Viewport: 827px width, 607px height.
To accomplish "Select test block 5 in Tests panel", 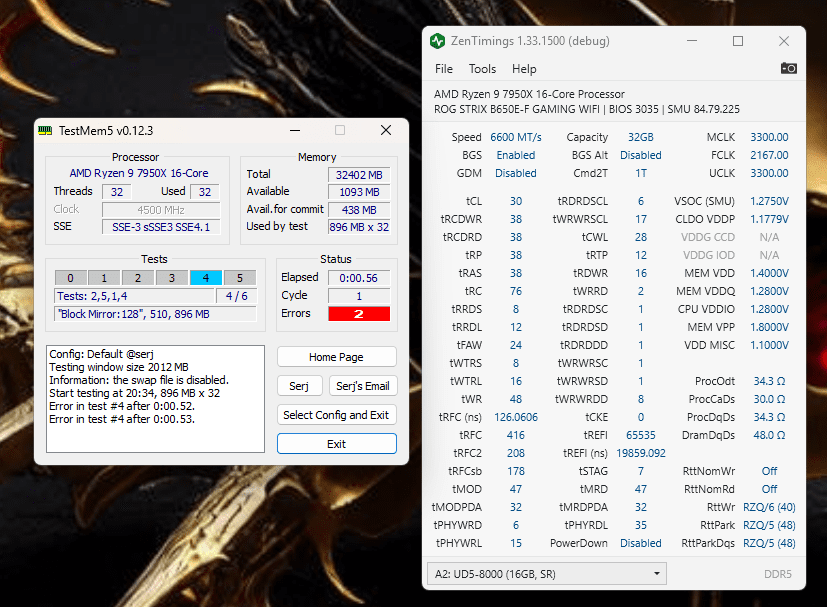I will click(239, 278).
